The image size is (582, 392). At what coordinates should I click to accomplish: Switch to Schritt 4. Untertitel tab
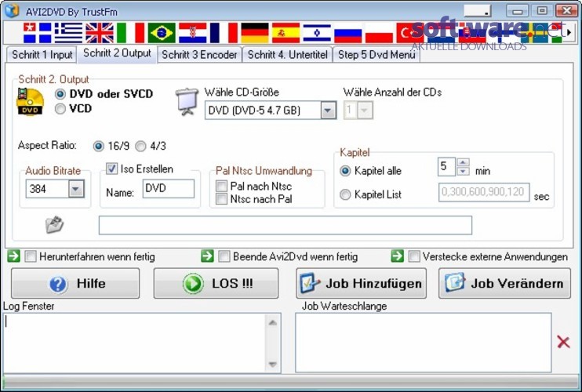pyautogui.click(x=287, y=55)
